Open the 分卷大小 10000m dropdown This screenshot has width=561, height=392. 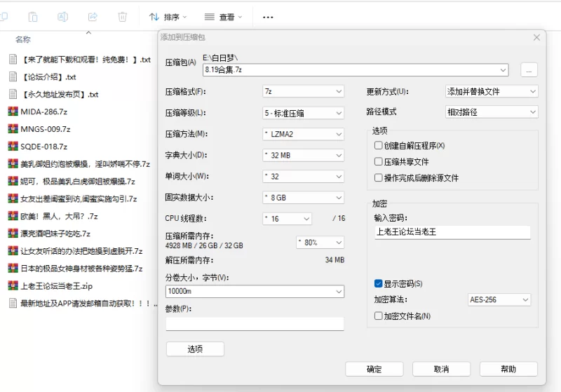tap(255, 291)
